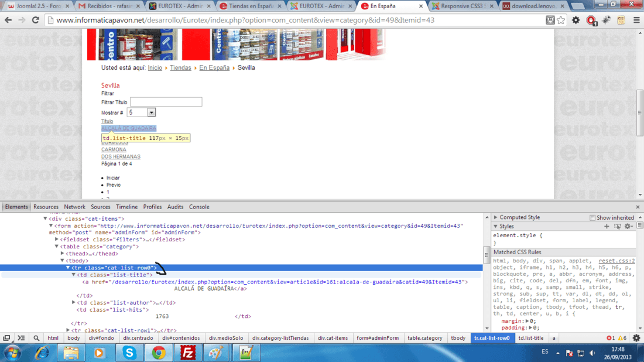Switch to the Console panel

click(x=199, y=207)
